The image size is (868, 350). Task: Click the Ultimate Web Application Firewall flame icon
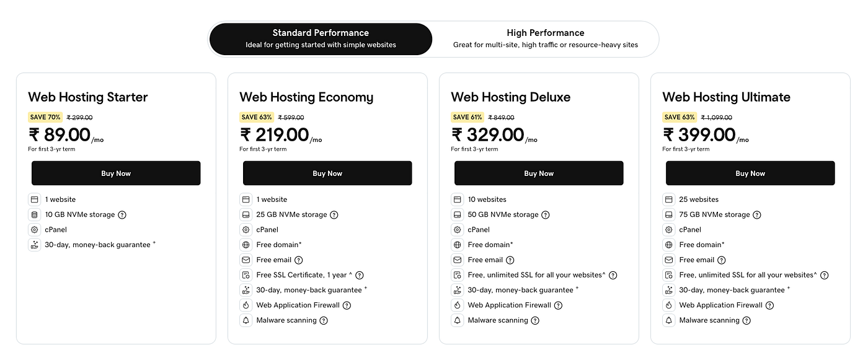click(x=669, y=305)
